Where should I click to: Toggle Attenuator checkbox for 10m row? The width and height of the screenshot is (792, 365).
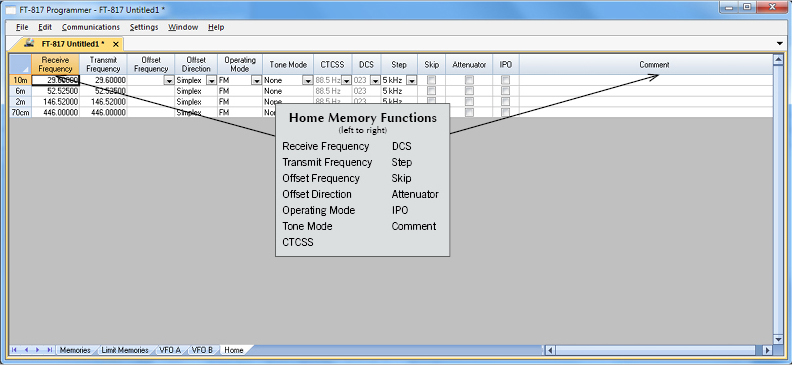[469, 80]
